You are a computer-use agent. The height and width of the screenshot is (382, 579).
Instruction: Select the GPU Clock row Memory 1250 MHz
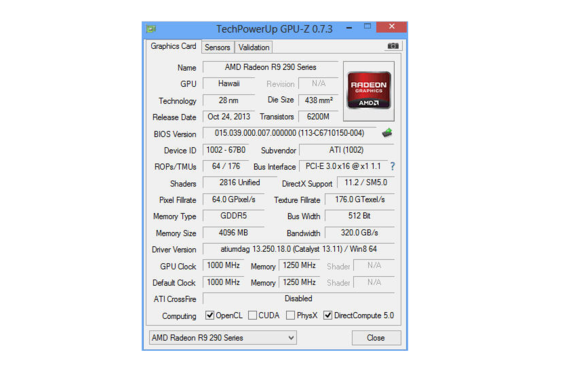299,265
